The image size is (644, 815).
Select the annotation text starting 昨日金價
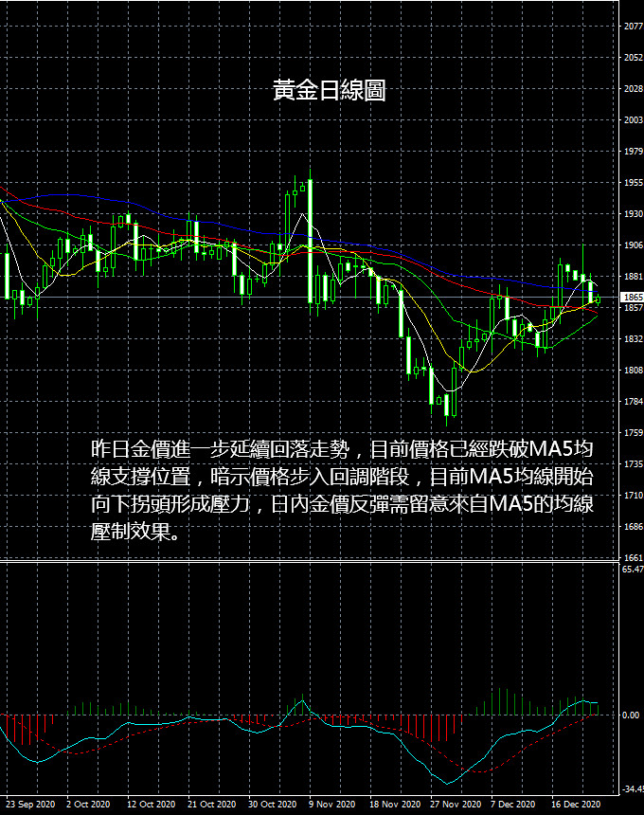(342, 490)
